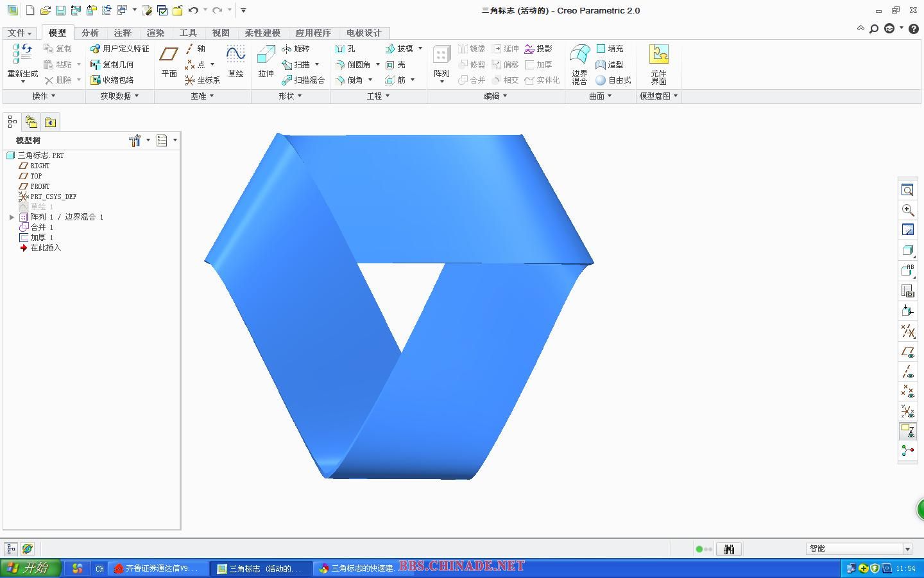Toggle datum point display in the graphics toolbar

907,392
